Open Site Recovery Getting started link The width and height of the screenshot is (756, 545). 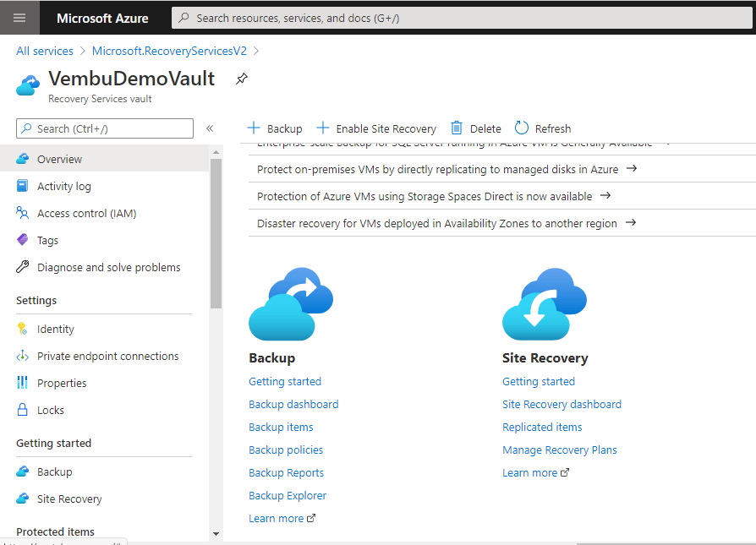[539, 382]
